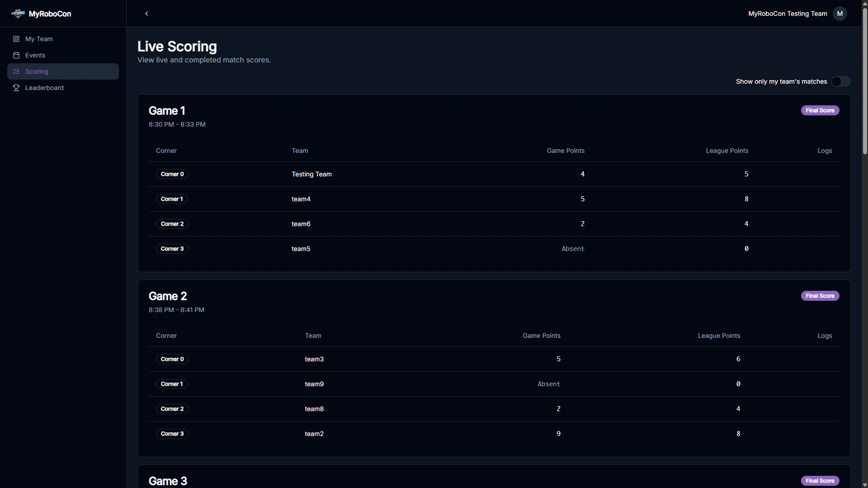Toggle Show only my team's matches

[841, 81]
